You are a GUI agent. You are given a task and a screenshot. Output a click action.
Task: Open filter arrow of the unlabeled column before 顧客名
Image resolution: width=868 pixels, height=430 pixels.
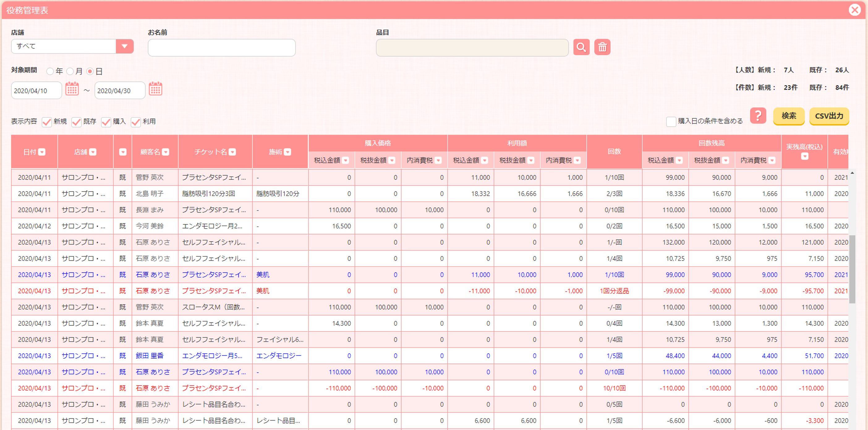pos(123,152)
